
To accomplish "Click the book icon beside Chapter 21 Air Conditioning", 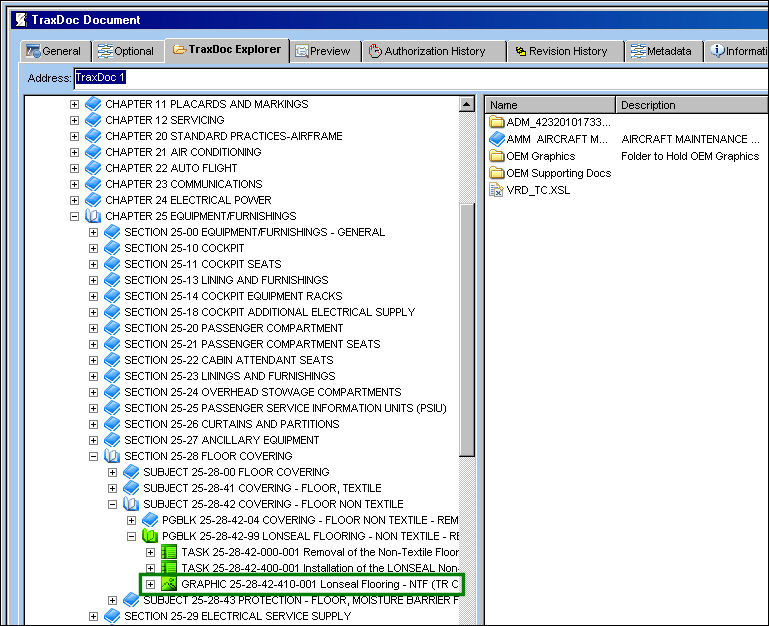I will pyautogui.click(x=93, y=152).
